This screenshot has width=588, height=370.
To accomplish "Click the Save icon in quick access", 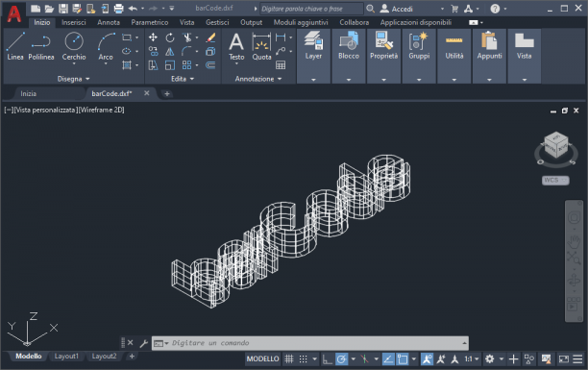I will click(63, 9).
